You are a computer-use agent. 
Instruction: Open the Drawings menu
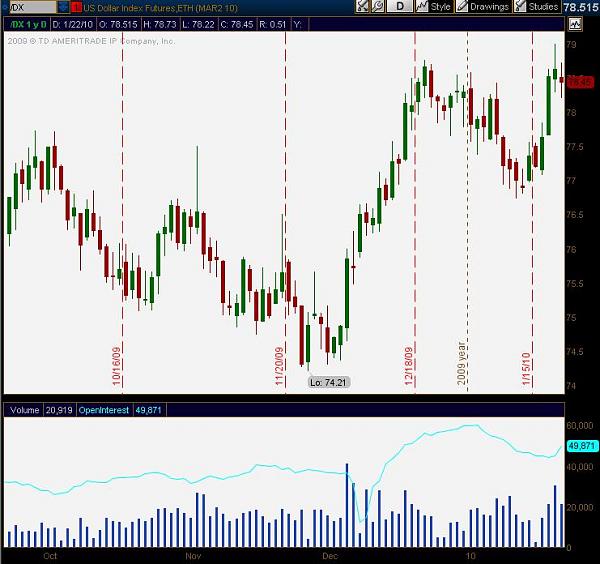(x=483, y=7)
